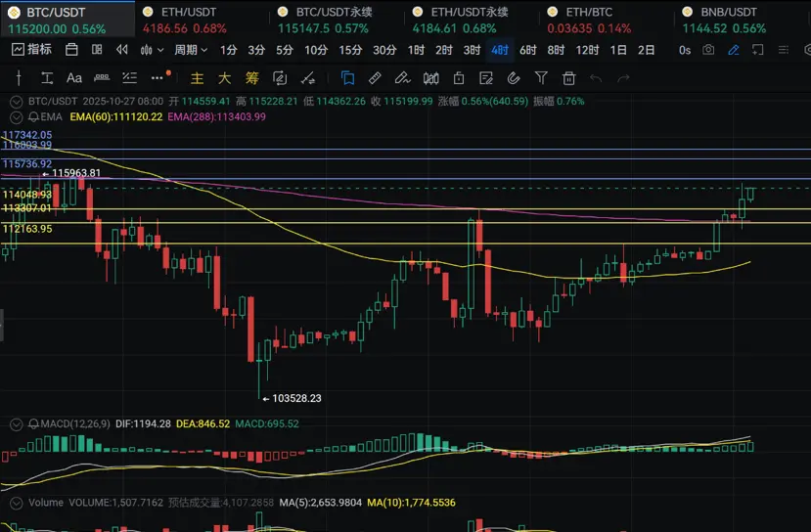Delete drawings with the trash icon
This screenshot has width=811, height=532.
(x=569, y=78)
